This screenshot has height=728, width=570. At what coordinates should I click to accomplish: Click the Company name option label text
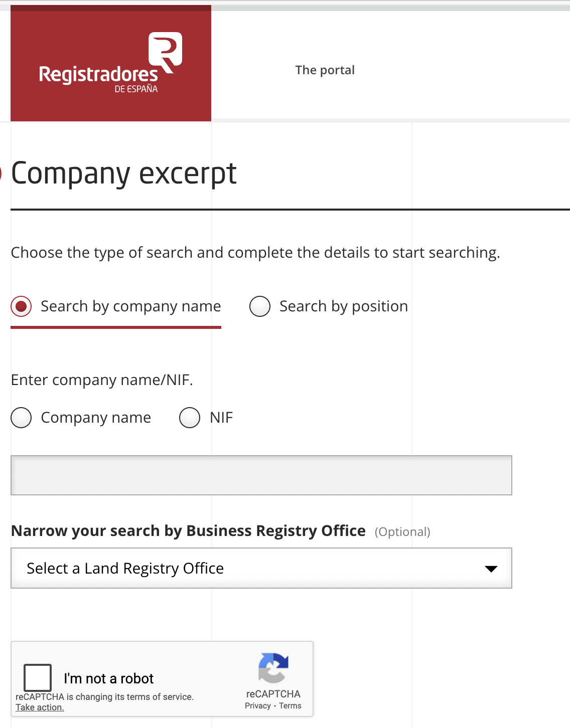tap(96, 418)
